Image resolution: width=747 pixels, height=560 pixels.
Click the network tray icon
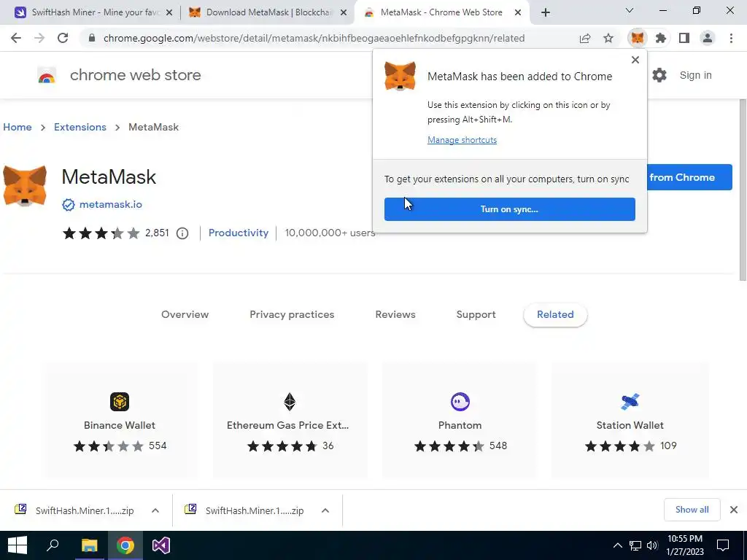click(x=635, y=545)
